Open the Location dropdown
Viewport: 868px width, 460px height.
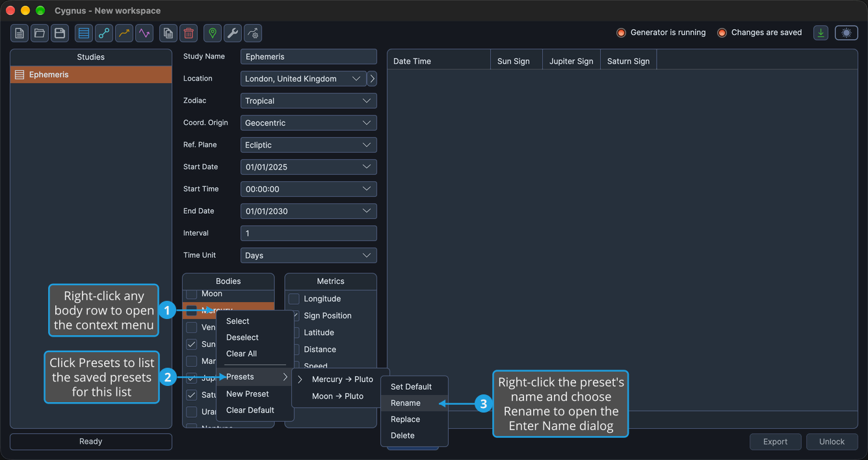304,79
